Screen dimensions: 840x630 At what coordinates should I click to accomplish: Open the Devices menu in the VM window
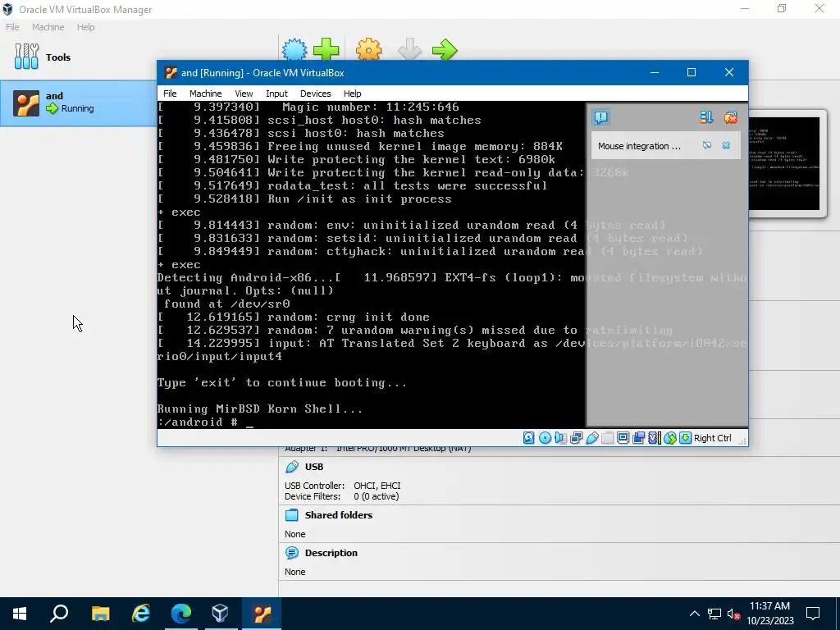point(316,94)
